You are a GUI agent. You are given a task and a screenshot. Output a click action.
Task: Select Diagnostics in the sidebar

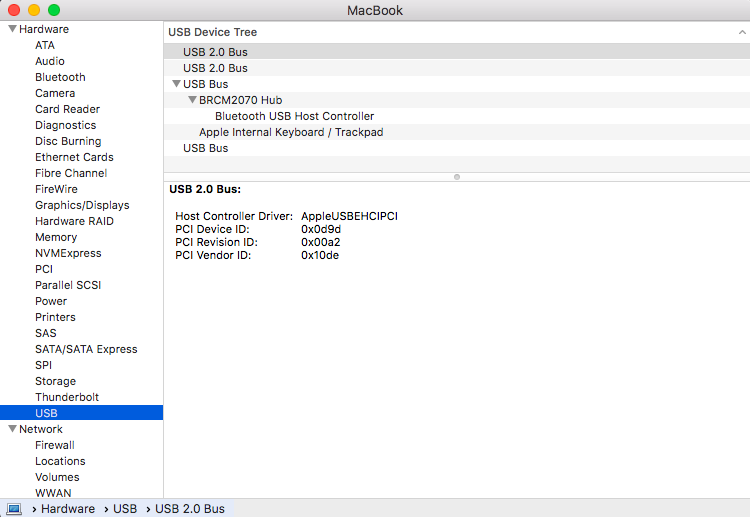click(66, 125)
